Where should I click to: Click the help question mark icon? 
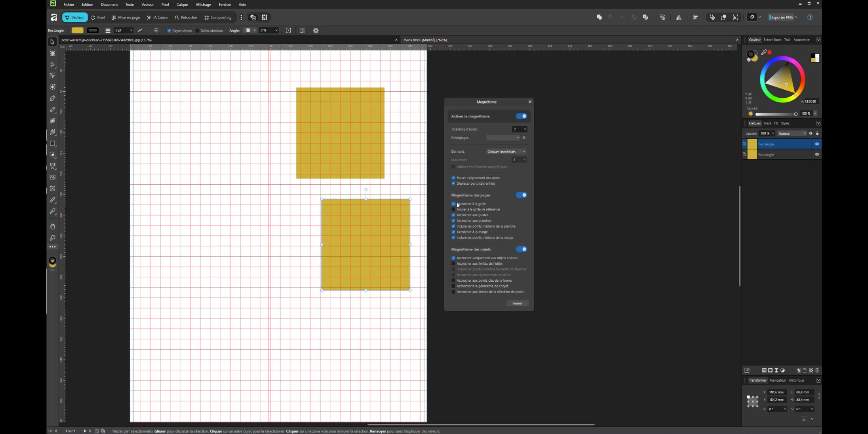(810, 17)
